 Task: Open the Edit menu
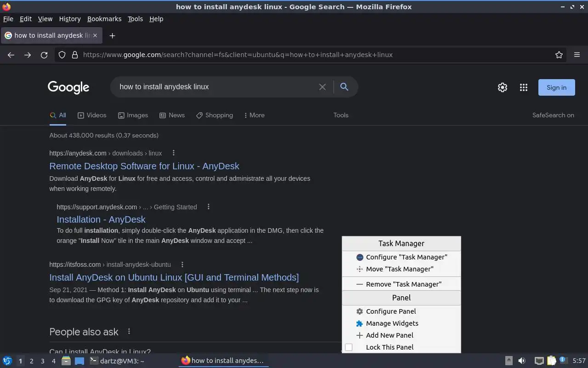26,19
